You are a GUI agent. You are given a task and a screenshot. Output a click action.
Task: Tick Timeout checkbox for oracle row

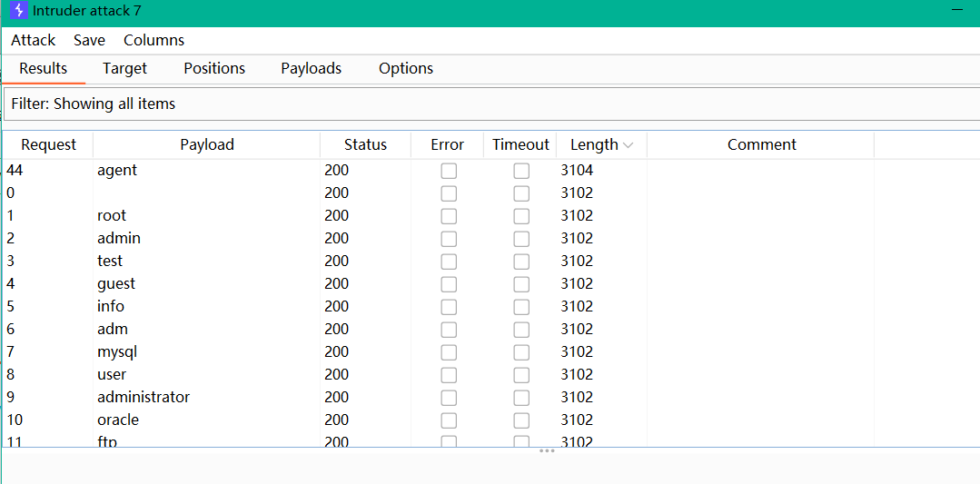click(x=521, y=420)
